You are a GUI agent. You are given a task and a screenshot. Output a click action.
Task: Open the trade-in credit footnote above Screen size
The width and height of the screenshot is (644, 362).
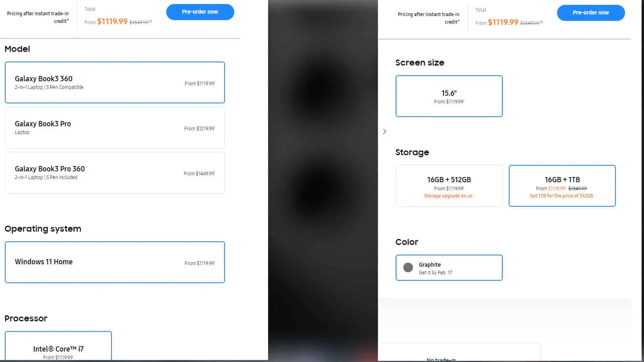click(458, 21)
